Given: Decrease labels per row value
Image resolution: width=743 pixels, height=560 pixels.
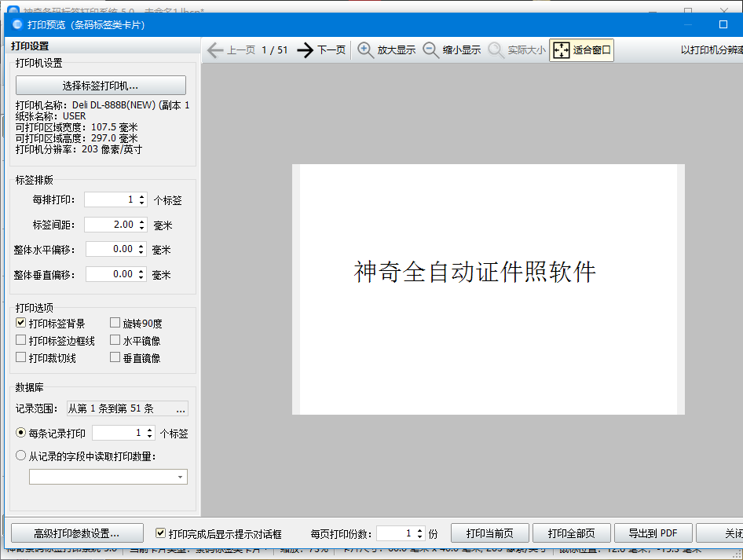Looking at the screenshot, I should tap(141, 203).
